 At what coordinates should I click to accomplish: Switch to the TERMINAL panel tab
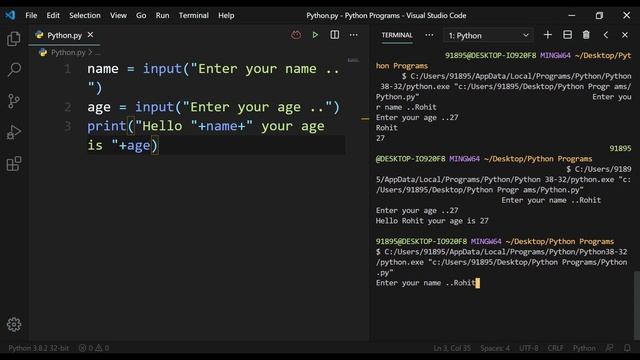click(x=397, y=35)
